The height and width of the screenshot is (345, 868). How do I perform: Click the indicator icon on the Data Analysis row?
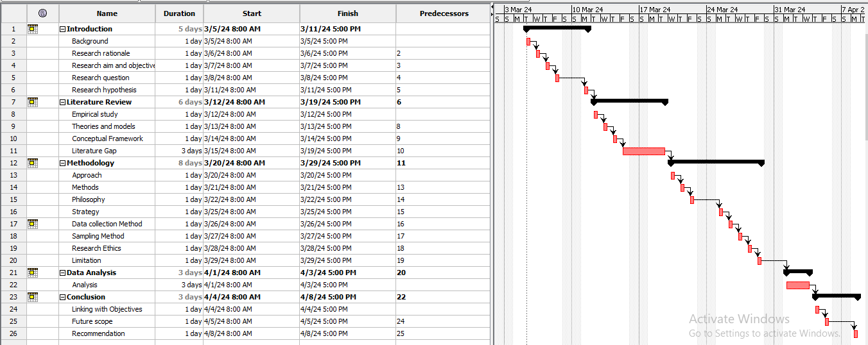pos(33,273)
